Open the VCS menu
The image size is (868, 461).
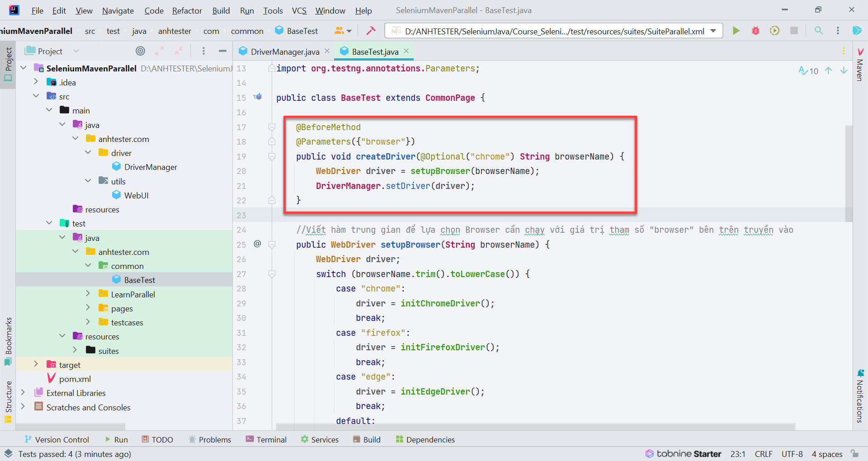pyautogui.click(x=299, y=10)
